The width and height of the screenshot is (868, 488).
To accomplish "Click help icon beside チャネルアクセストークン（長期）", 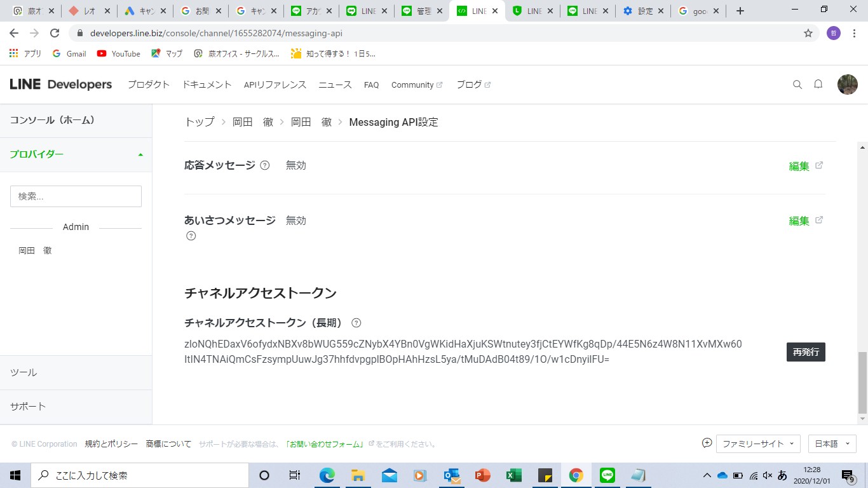I will point(356,323).
